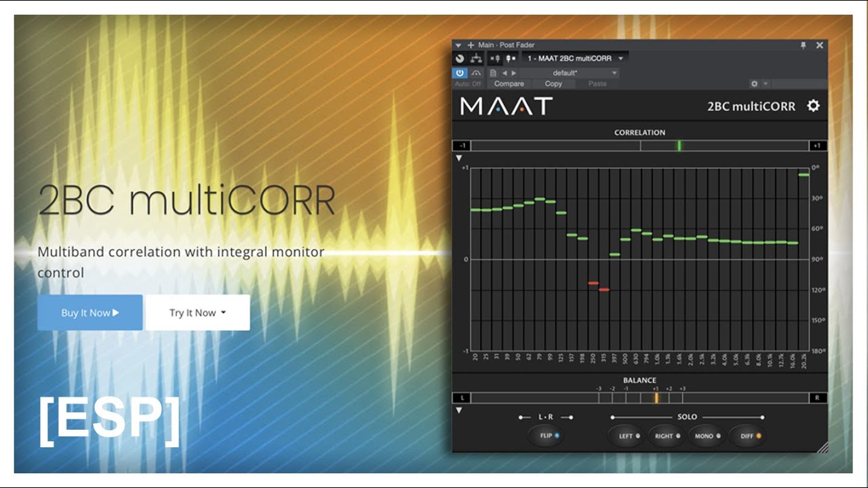
Task: Click the +1 end label of correlation meter
Action: click(818, 146)
